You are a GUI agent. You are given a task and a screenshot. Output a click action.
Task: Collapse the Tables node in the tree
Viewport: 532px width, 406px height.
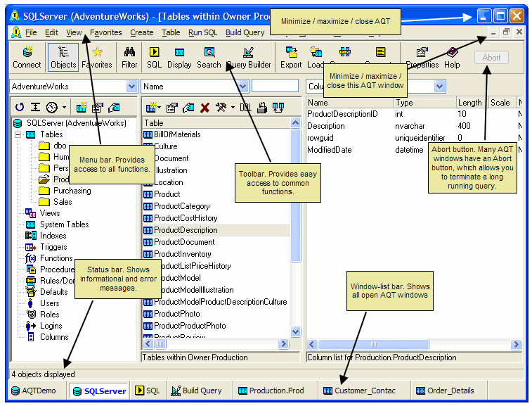point(18,134)
